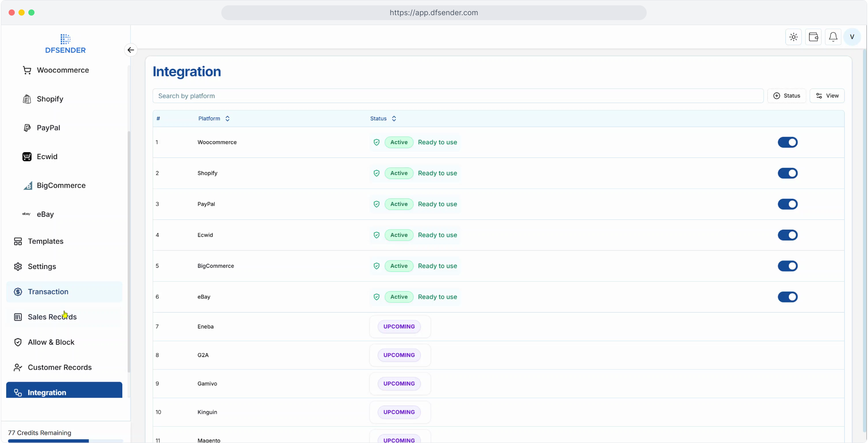Screen dimensions: 868x443
Task: Click the Ecwid cart icon in sidebar
Action: click(x=27, y=157)
